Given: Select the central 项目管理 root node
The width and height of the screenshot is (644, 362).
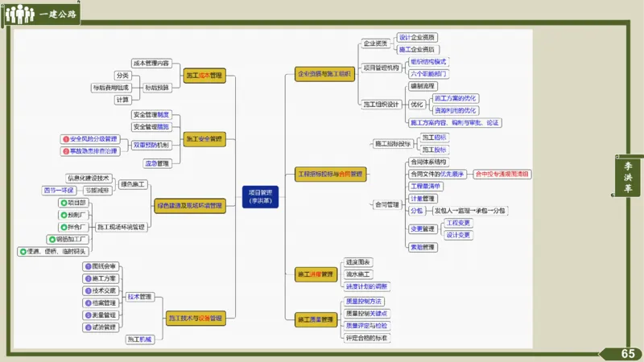Looking at the screenshot, I should point(260,196).
